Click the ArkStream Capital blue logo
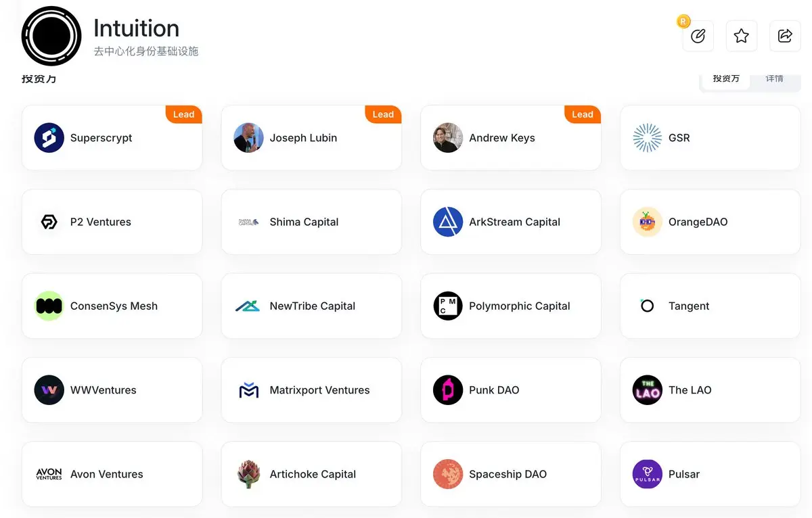 click(x=448, y=222)
